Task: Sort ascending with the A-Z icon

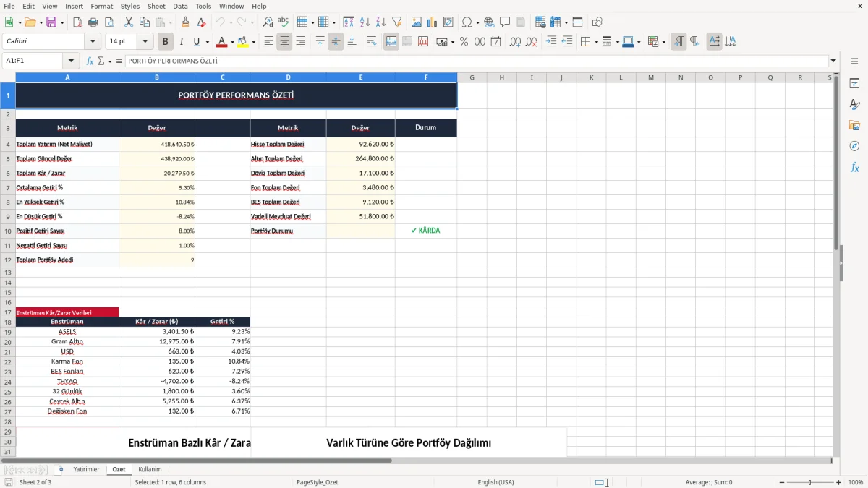Action: [x=365, y=22]
